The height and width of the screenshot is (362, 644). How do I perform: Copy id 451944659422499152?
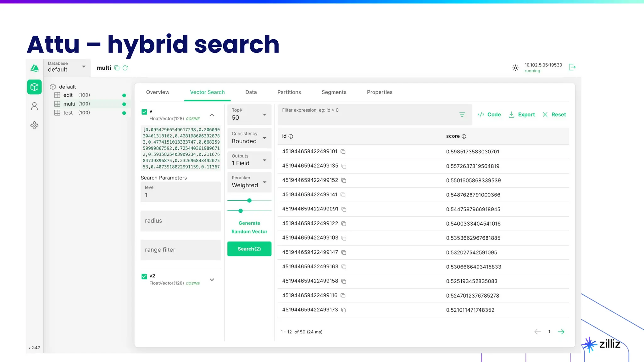coord(344,181)
